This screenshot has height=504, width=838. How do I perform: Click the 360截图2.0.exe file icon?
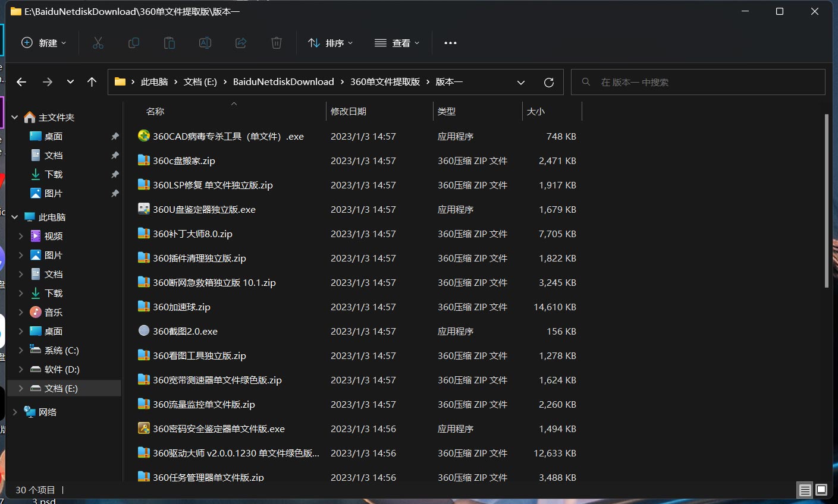(144, 331)
